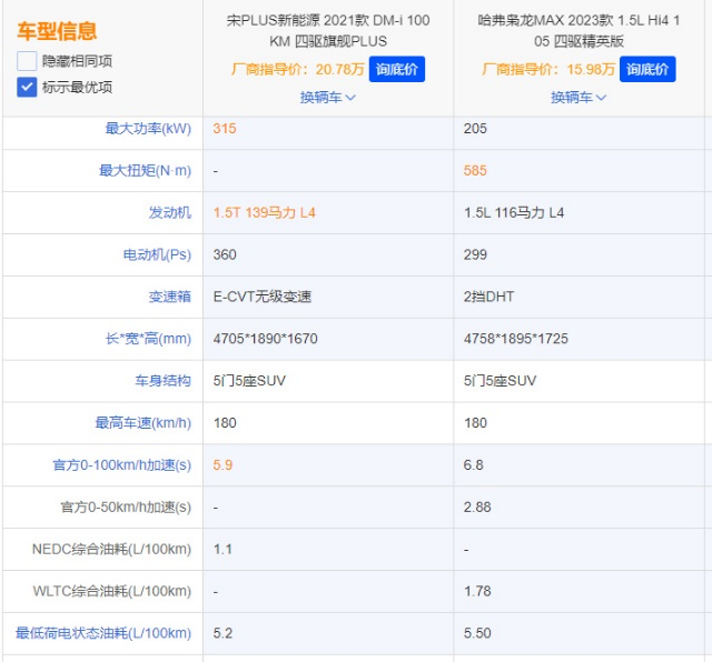Screen dimensions: 712x662
Task: Select the 4758*1895*1725 dimensions cell
Action: [x=516, y=339]
